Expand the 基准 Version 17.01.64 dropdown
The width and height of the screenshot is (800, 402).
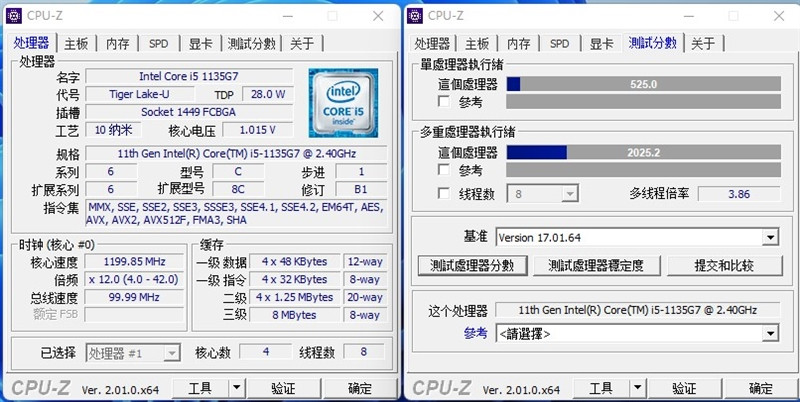770,237
